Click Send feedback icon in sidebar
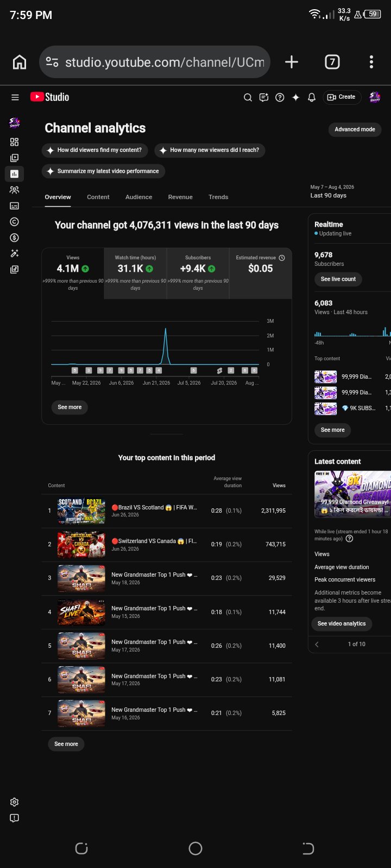391x868 pixels. coord(15,818)
